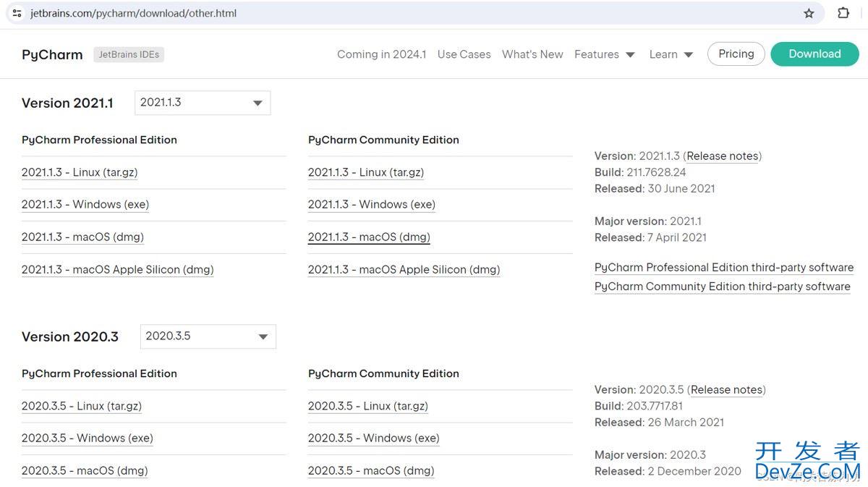Open PyCharm Community Edition third-party software link

722,287
